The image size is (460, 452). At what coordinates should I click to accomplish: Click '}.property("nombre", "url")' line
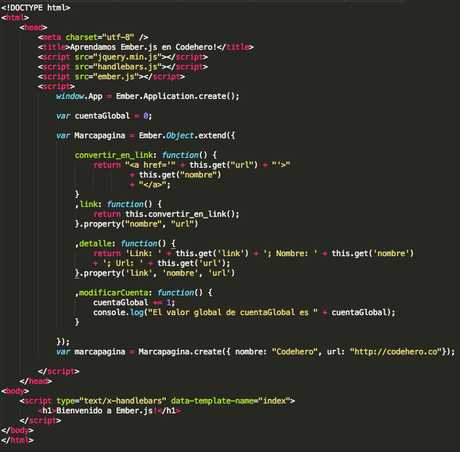136,224
